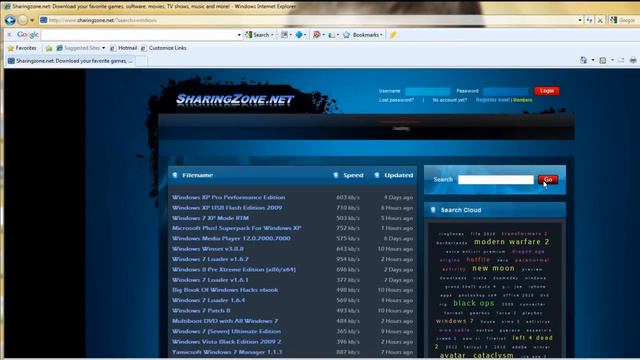This screenshot has height=360, width=640.
Task: Click left 4 dead tag in Search Cloud
Action: pos(532,338)
